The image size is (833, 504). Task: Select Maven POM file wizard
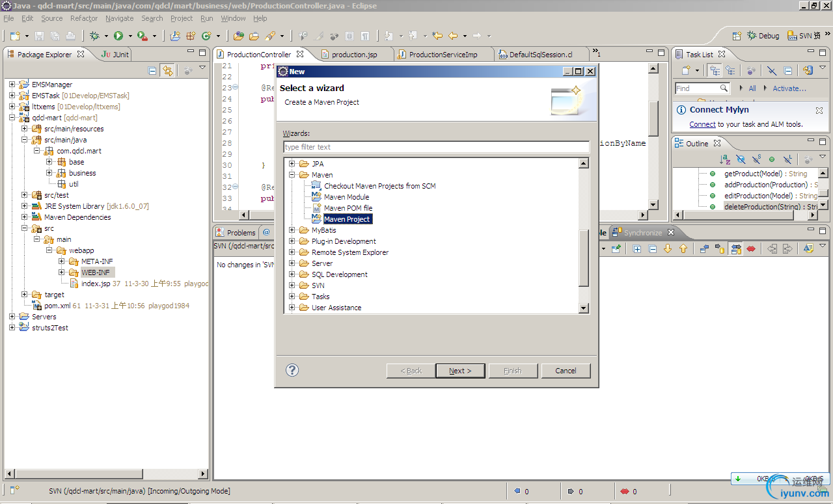pyautogui.click(x=348, y=208)
